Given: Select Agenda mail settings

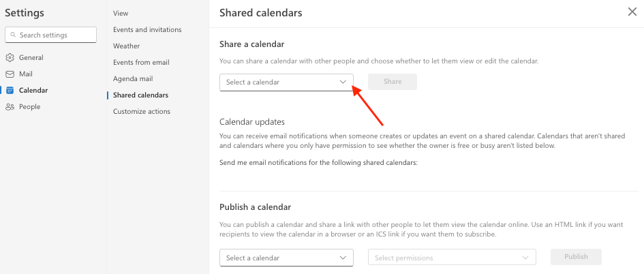Looking at the screenshot, I should [133, 78].
